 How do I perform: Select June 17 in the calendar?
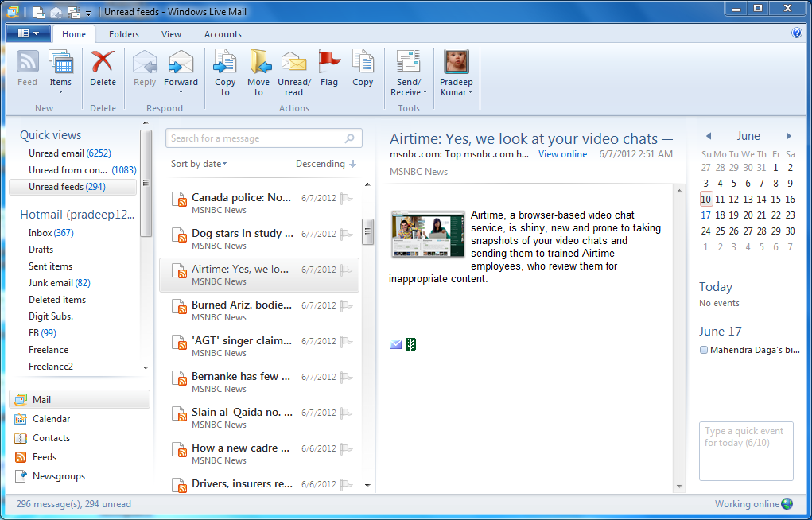pos(706,215)
